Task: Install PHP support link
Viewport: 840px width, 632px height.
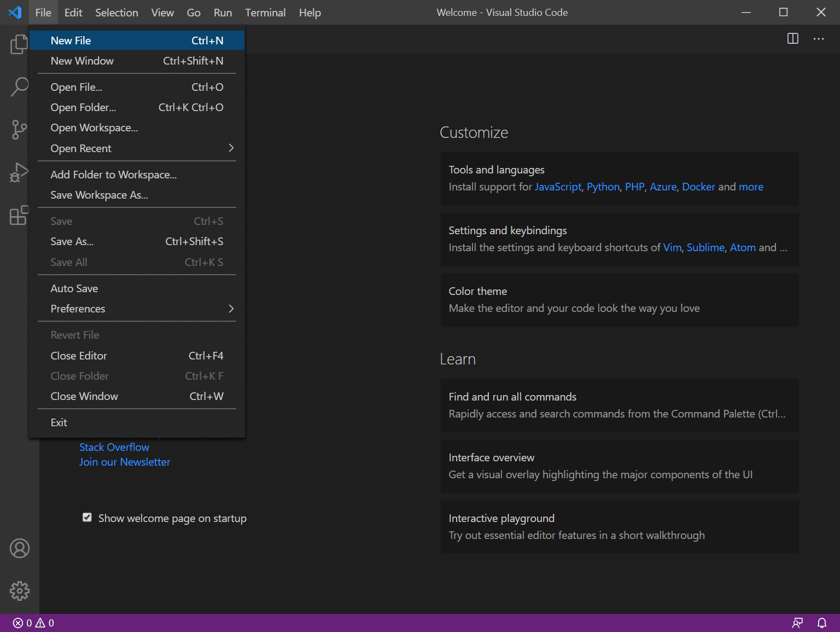Action: 634,187
